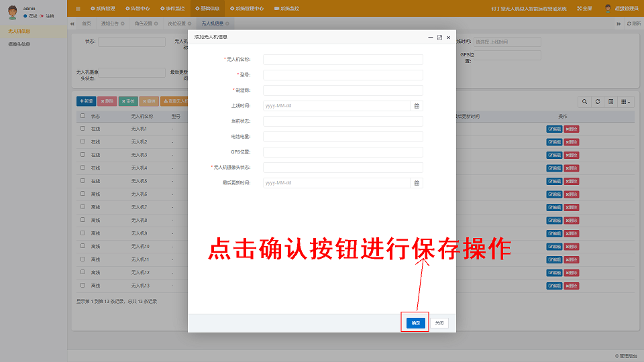Click the search icon in table toolbar

[585, 101]
